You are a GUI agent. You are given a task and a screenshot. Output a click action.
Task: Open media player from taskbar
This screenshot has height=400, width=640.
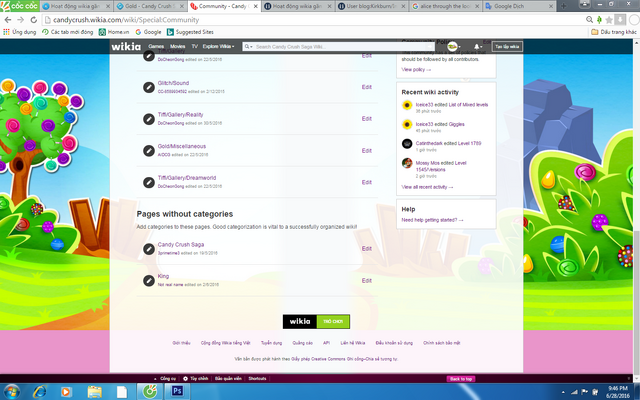[66, 392]
